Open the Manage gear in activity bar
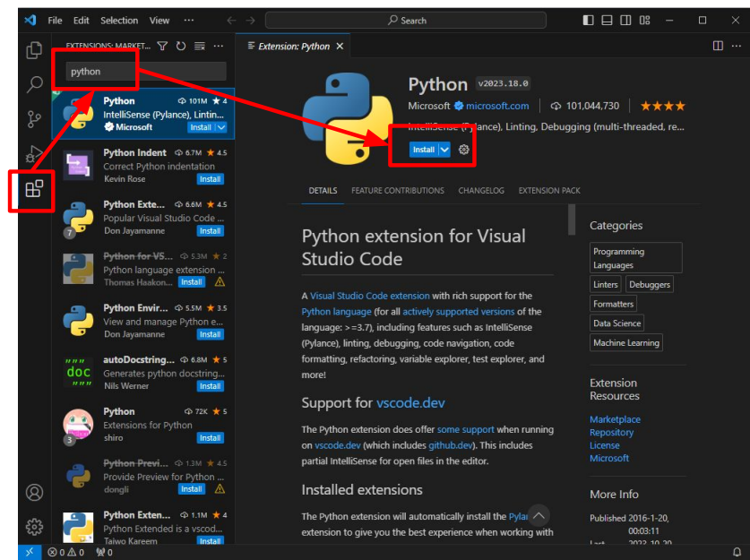750x560 pixels. 34,527
